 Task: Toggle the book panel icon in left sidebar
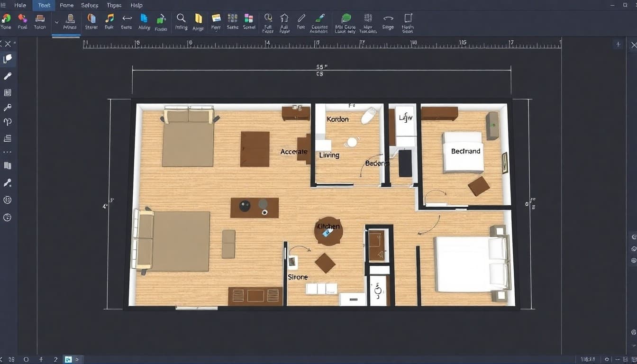pyautogui.click(x=8, y=165)
